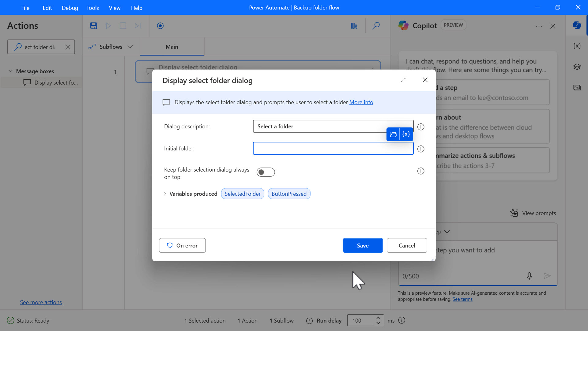Save the flow using the save icon

point(94,26)
